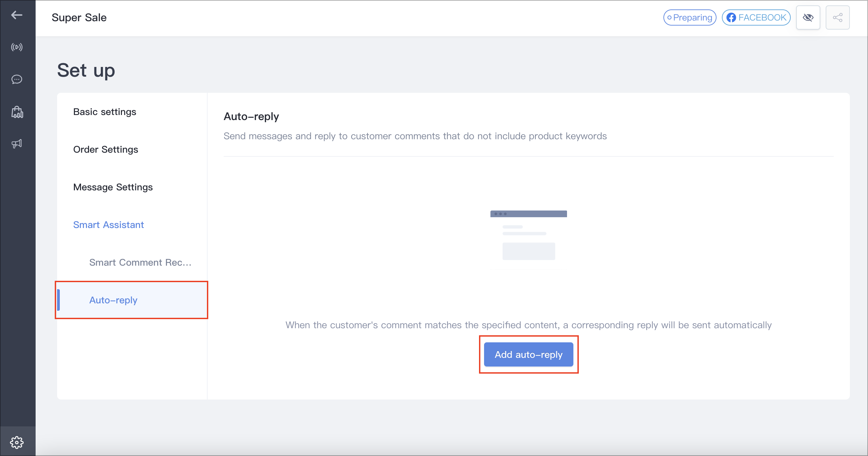This screenshot has height=456, width=868.
Task: Click the Add auto-reply button
Action: pyautogui.click(x=528, y=354)
